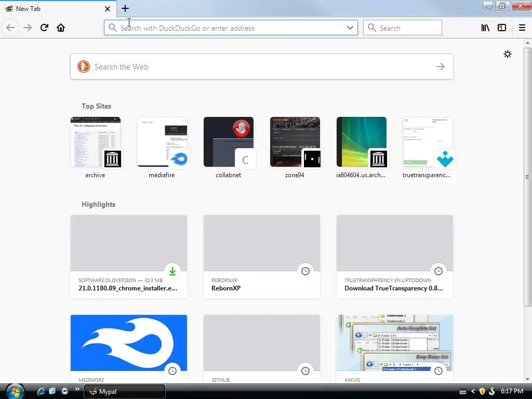This screenshot has height=399, width=532.
Task: Open the home page icon
Action: (x=61, y=28)
